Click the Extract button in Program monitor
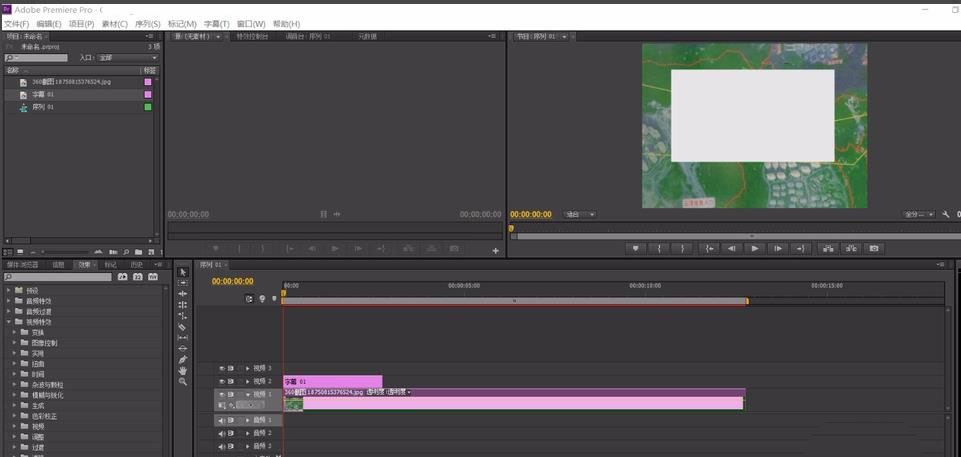Screen dimensions: 961x457 (851, 249)
